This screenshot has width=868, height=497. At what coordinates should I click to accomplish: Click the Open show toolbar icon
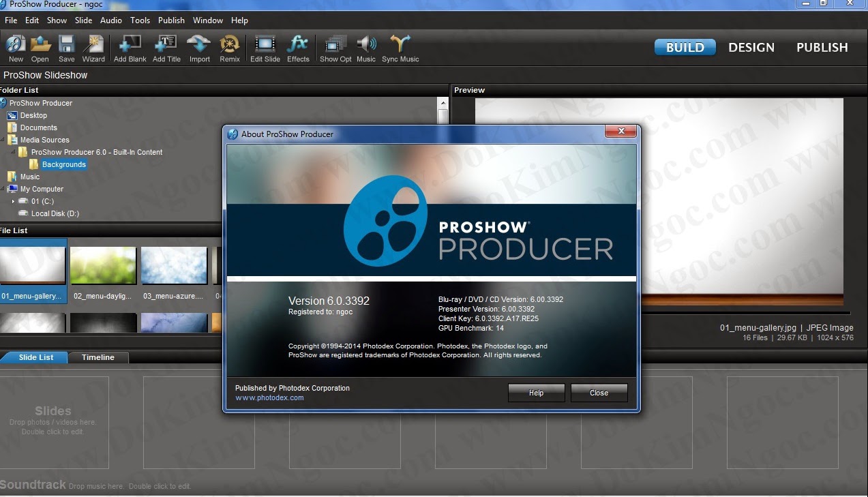[40, 48]
